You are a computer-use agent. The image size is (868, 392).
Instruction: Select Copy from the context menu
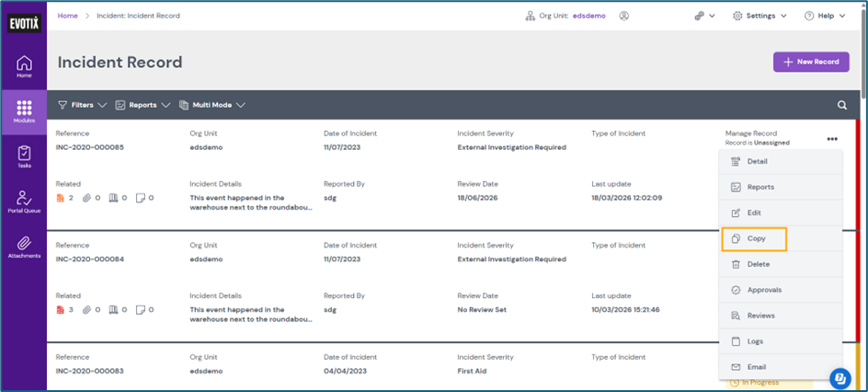pos(755,239)
